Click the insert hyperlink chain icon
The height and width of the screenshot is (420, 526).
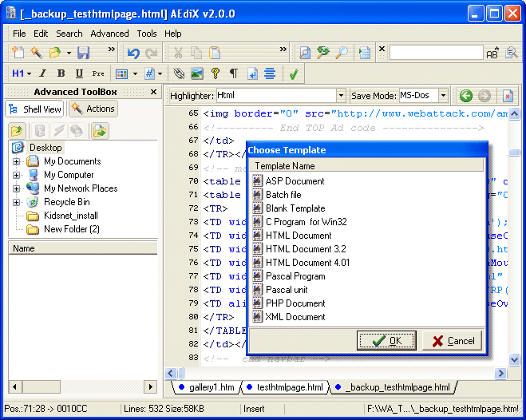pos(179,73)
